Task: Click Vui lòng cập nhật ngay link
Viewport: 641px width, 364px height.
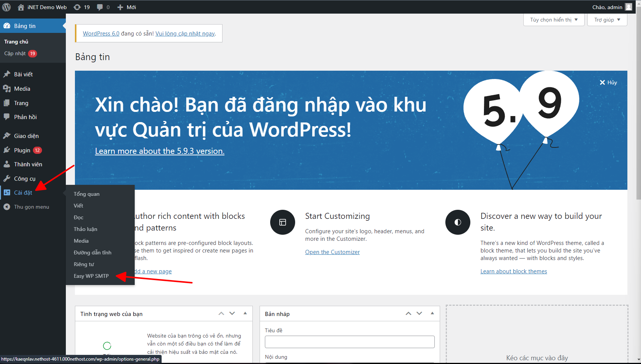Action: [x=185, y=34]
